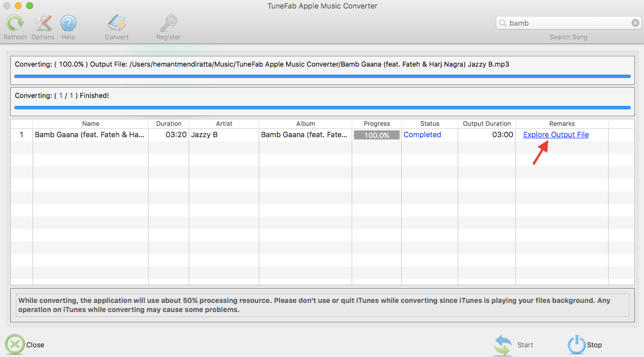Click the green zoom window button
The width and height of the screenshot is (644, 357).
pos(30,6)
